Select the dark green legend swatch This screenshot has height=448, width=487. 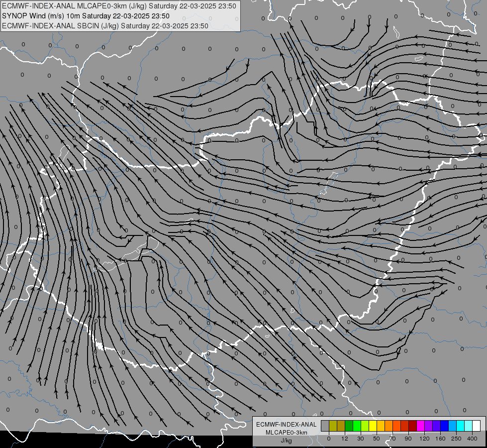point(349,426)
